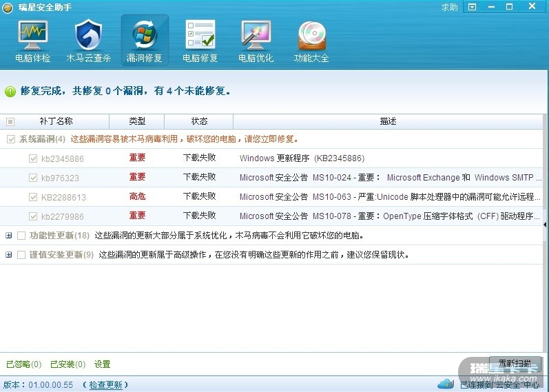The height and width of the screenshot is (392, 549).
Task: Check the 谨慎安装更新(9) checkbox
Action: coord(21,255)
